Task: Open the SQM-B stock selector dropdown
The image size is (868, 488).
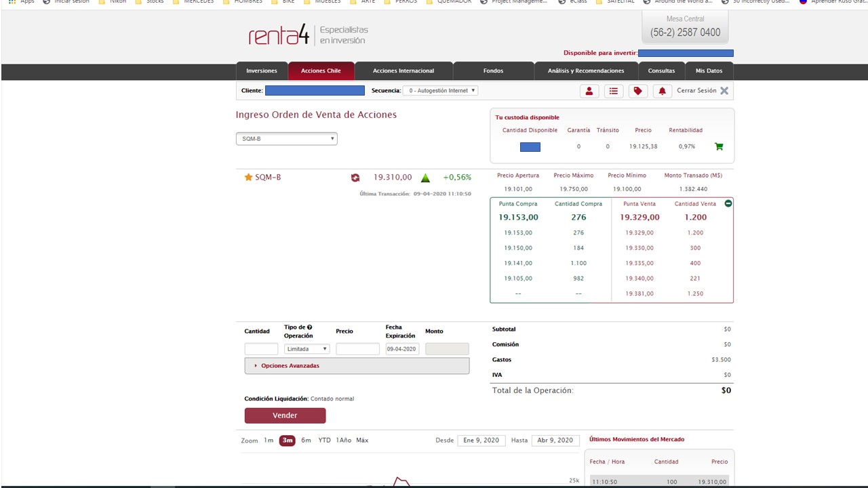Action: tap(286, 139)
